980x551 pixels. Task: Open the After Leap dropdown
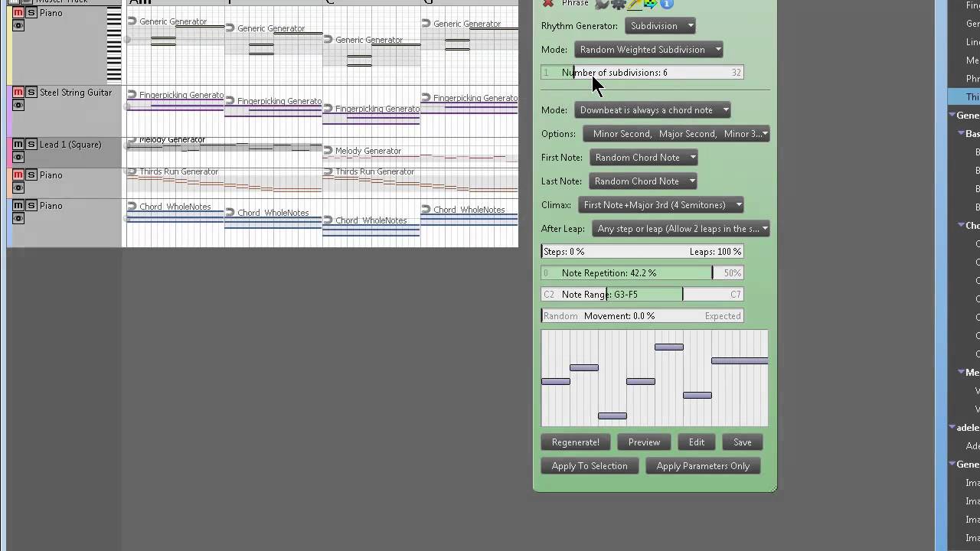[681, 229]
